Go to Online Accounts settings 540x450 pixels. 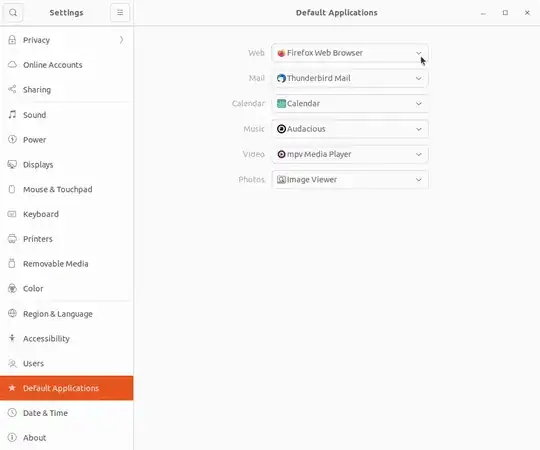pos(67,65)
